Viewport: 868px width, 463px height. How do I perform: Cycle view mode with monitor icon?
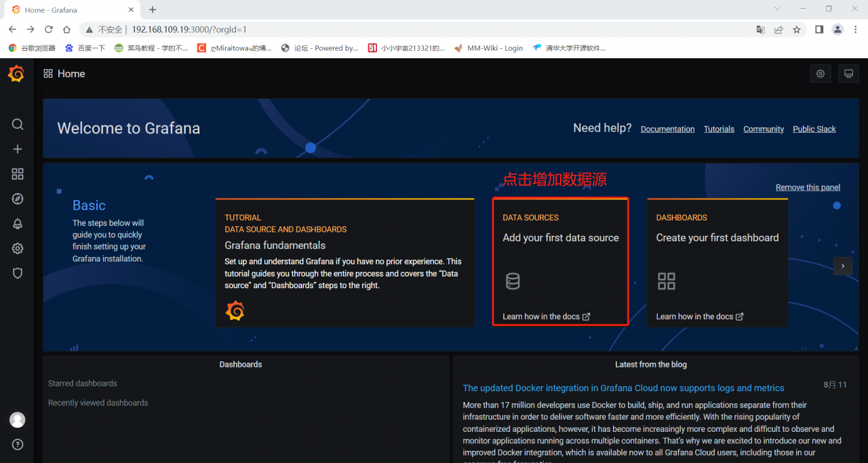point(848,74)
